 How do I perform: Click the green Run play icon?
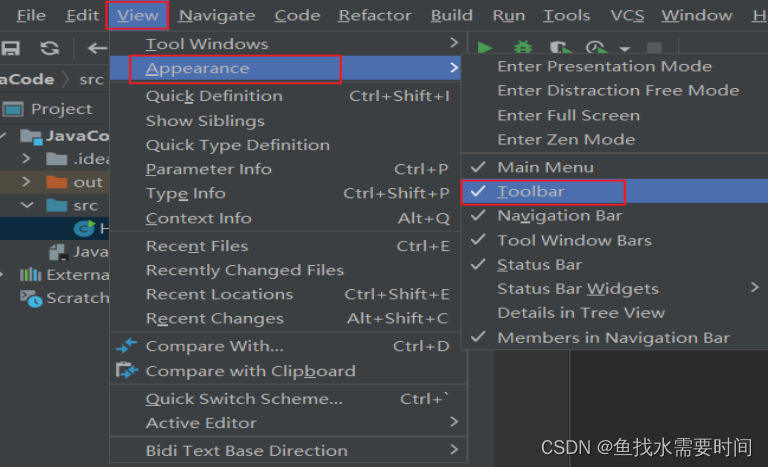point(485,48)
